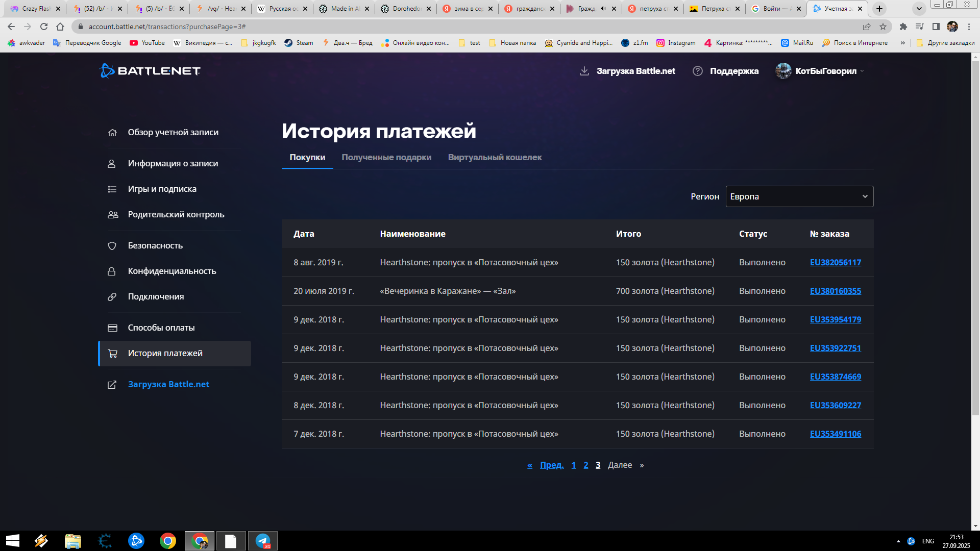Switch to Виртуальный кошелек tab

495,157
